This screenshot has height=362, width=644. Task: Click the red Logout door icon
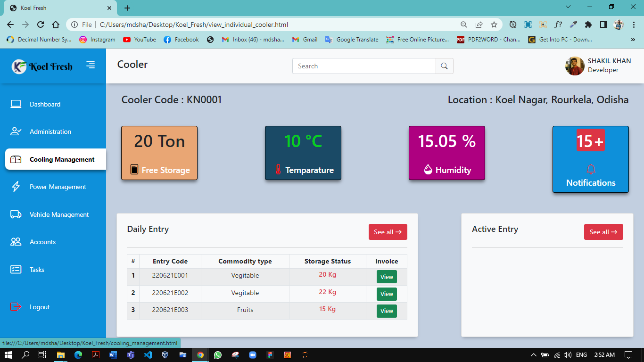pyautogui.click(x=16, y=307)
